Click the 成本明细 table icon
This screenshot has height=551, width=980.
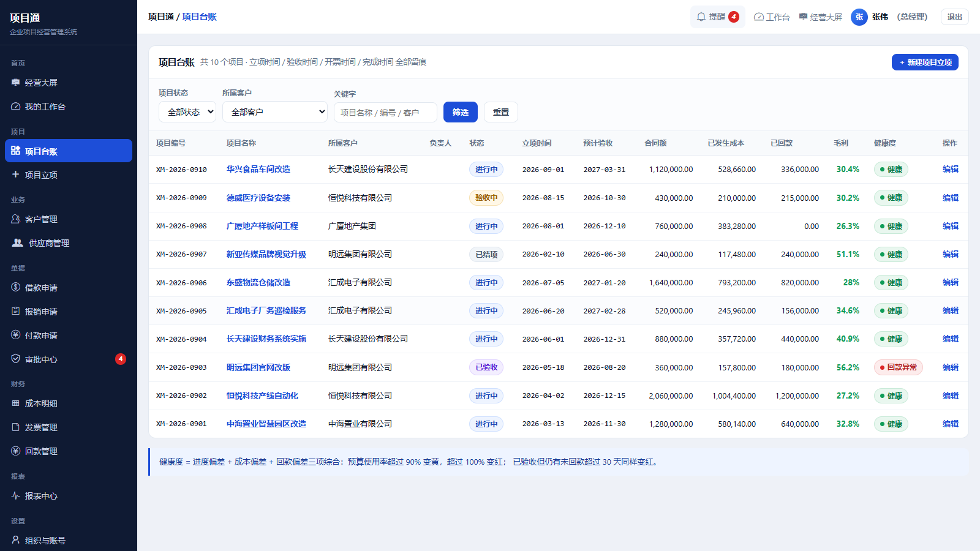(x=15, y=403)
